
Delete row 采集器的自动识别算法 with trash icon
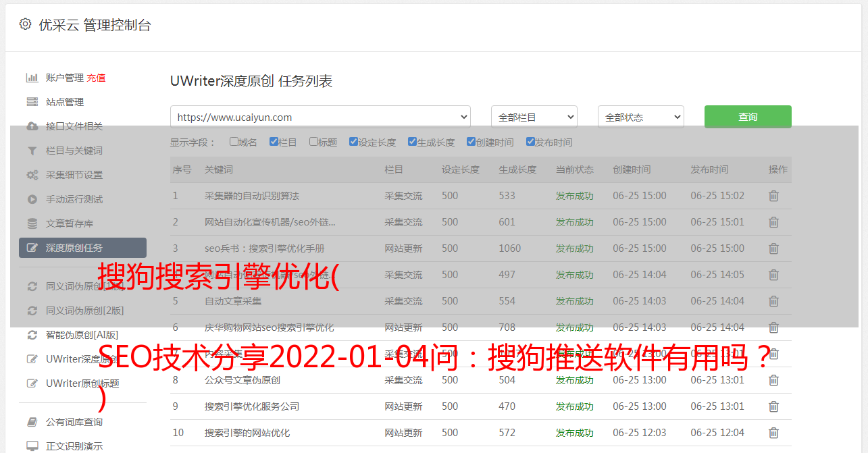point(773,196)
